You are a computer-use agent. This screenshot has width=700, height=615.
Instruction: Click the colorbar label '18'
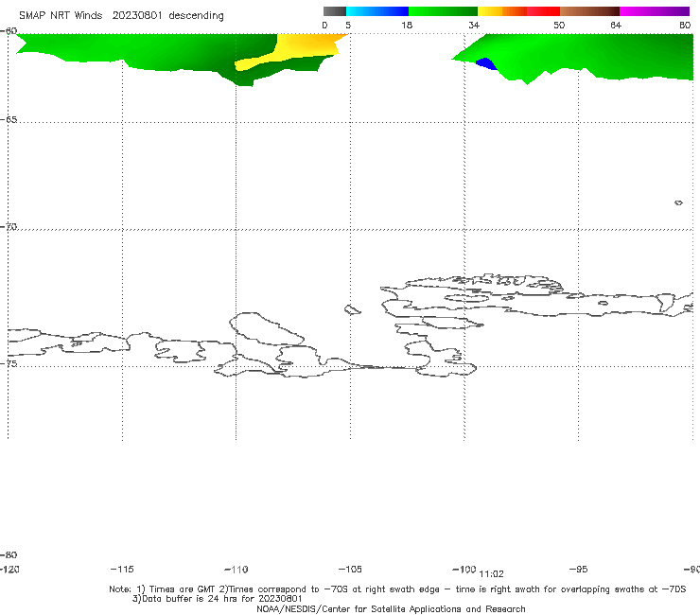(x=407, y=25)
